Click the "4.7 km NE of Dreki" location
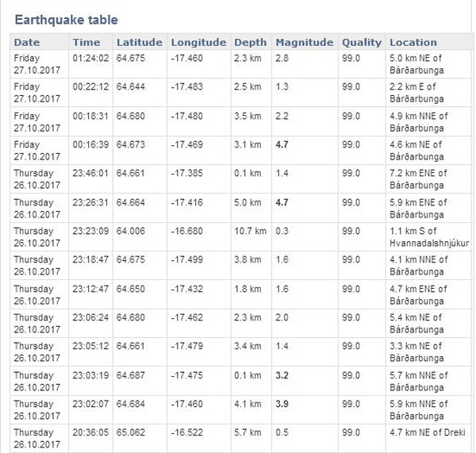 [428, 432]
